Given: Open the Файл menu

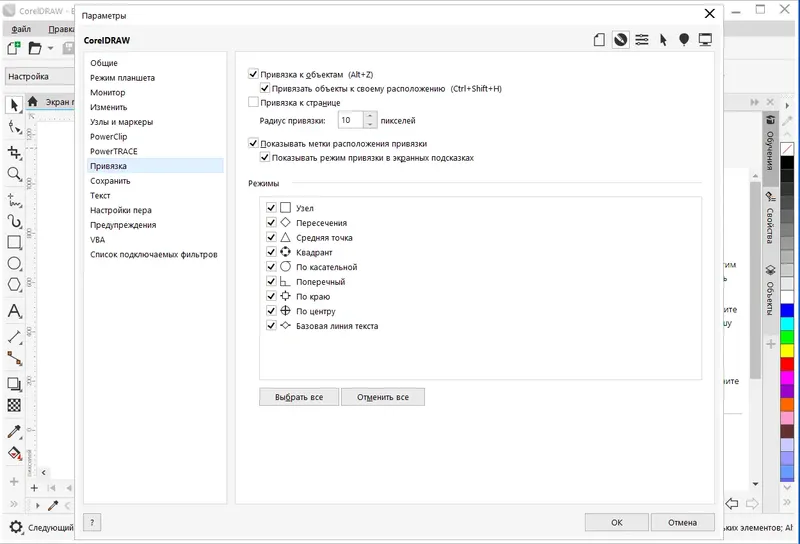Looking at the screenshot, I should click(x=21, y=29).
